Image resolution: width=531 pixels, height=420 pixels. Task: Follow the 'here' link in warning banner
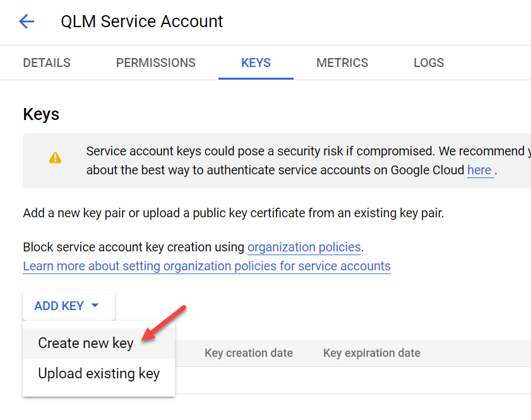(479, 170)
